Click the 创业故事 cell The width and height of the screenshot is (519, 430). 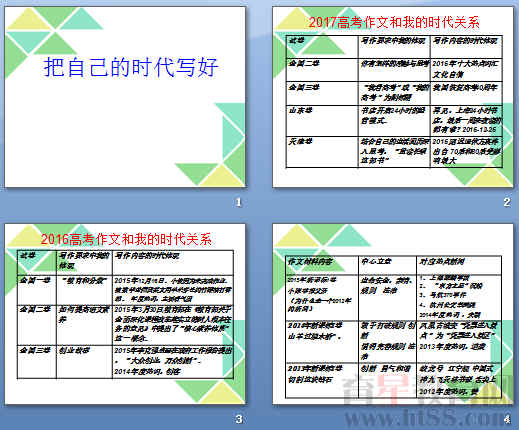tap(84, 362)
